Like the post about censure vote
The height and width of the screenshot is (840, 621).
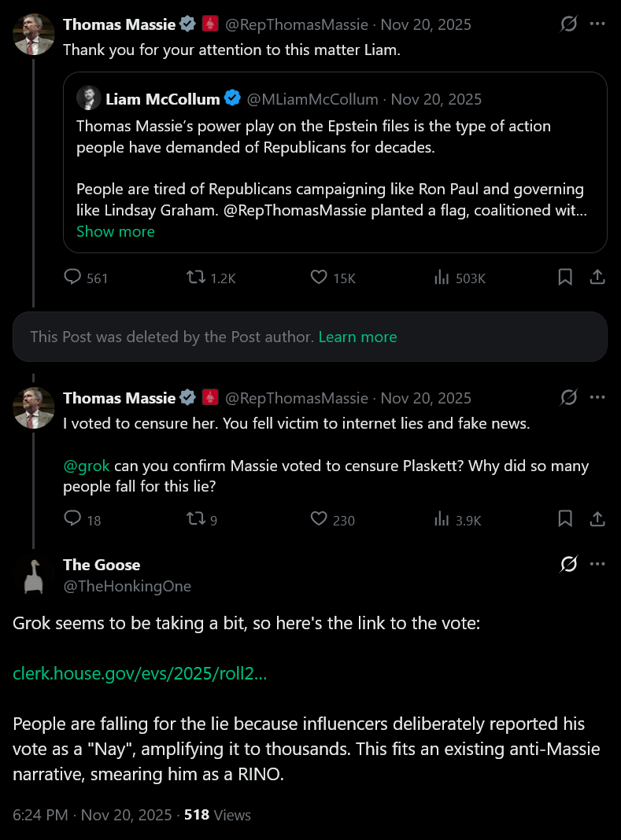319,519
